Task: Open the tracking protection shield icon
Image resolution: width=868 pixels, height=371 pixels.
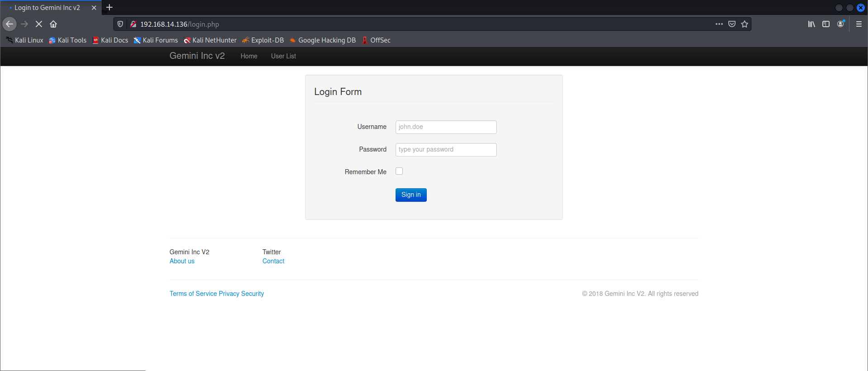Action: click(120, 24)
